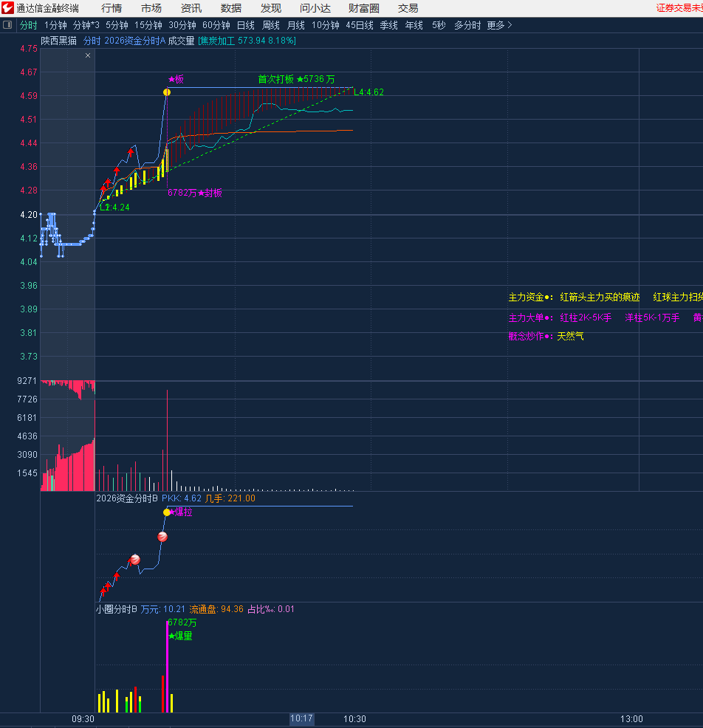
Task: Open the 行情 menu
Action: [112, 8]
